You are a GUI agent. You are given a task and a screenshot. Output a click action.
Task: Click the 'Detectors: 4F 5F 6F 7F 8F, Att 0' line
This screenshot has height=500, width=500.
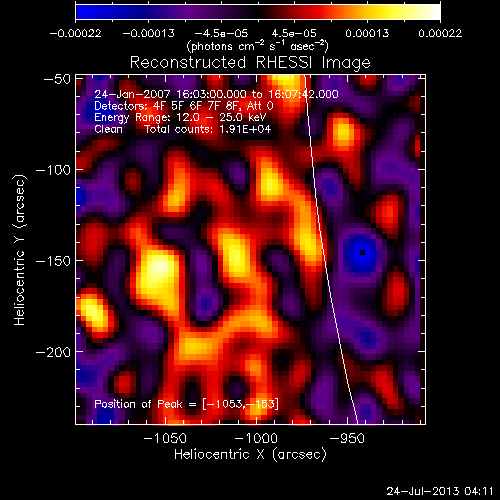184,106
